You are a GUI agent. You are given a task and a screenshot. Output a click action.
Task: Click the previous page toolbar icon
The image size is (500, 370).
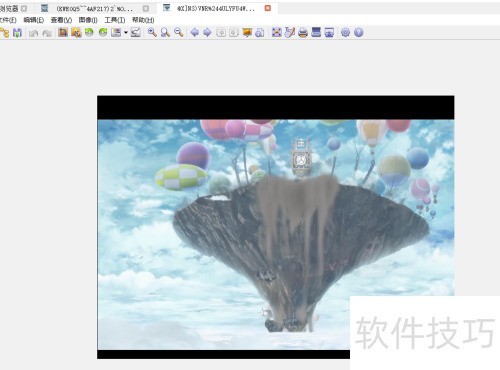pyautogui.click(x=221, y=33)
